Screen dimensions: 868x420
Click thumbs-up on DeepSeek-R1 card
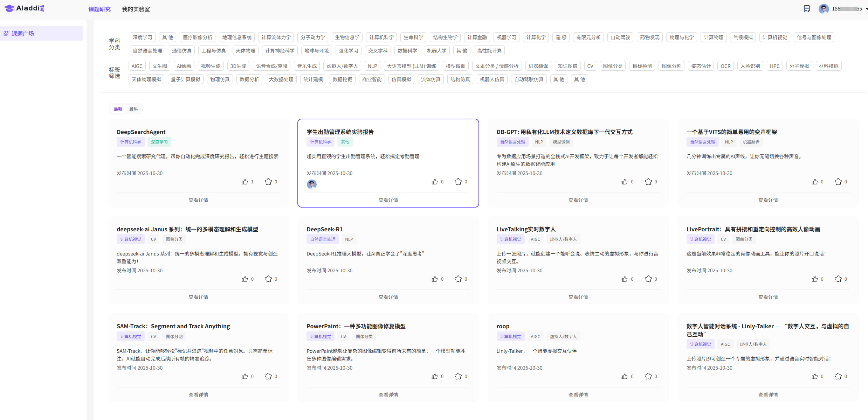click(x=434, y=279)
